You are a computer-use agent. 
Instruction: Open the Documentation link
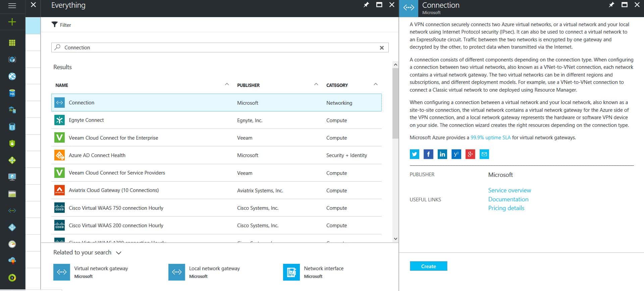click(508, 199)
